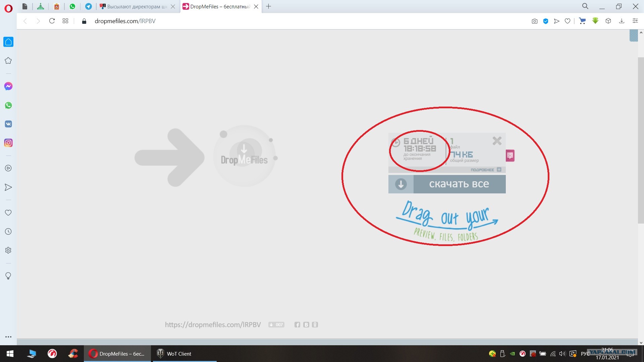Open the blue workspace home icon in the sidebar
The height and width of the screenshot is (362, 644).
tap(8, 42)
